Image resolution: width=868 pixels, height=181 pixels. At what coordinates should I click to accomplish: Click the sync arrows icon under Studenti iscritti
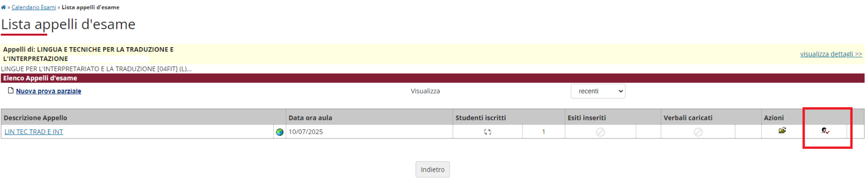click(x=487, y=132)
